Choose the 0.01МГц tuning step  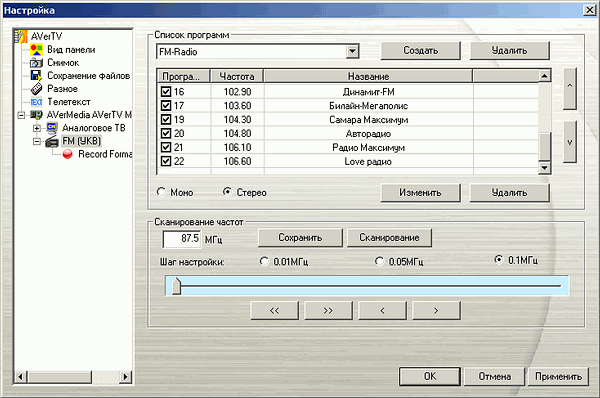tap(264, 261)
